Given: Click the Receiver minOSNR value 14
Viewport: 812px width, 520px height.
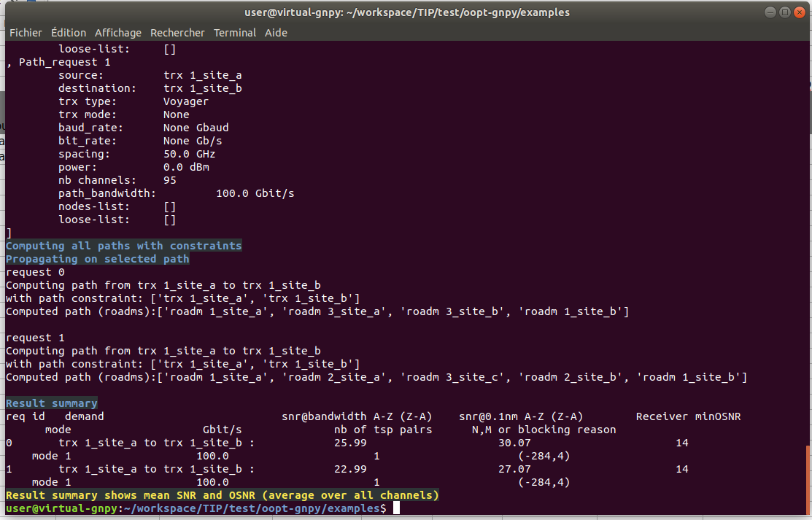Looking at the screenshot, I should coord(681,442).
